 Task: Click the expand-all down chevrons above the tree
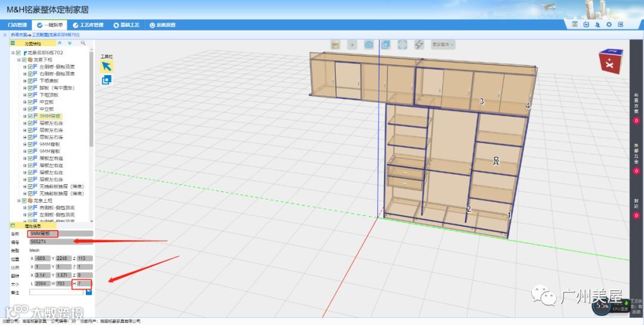[70, 43]
